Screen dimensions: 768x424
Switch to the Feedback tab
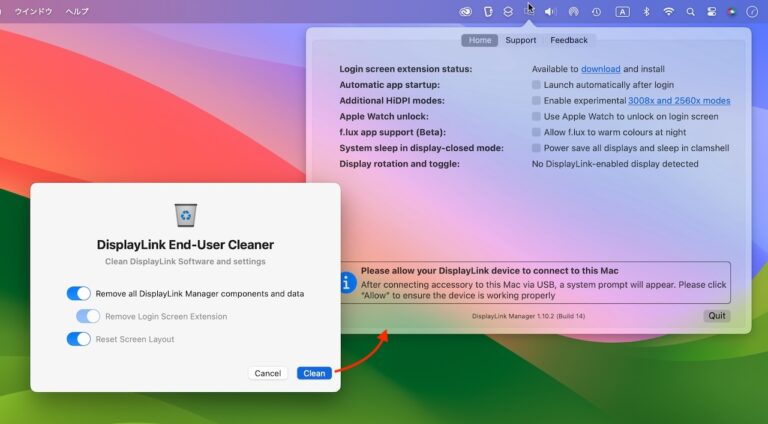coord(569,40)
